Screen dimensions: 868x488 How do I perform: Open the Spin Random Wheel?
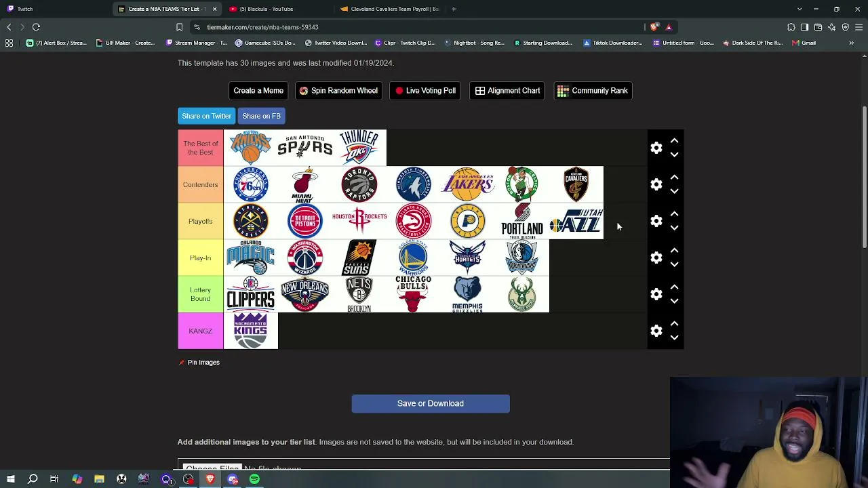338,91
